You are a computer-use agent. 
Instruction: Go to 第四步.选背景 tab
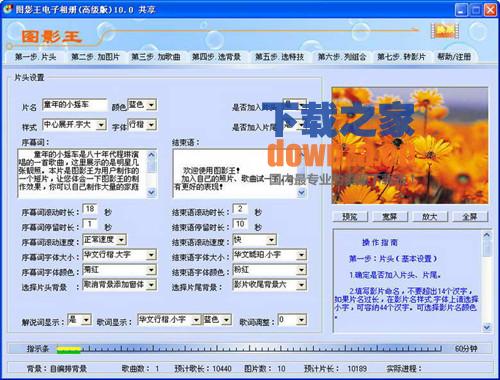pyautogui.click(x=216, y=57)
